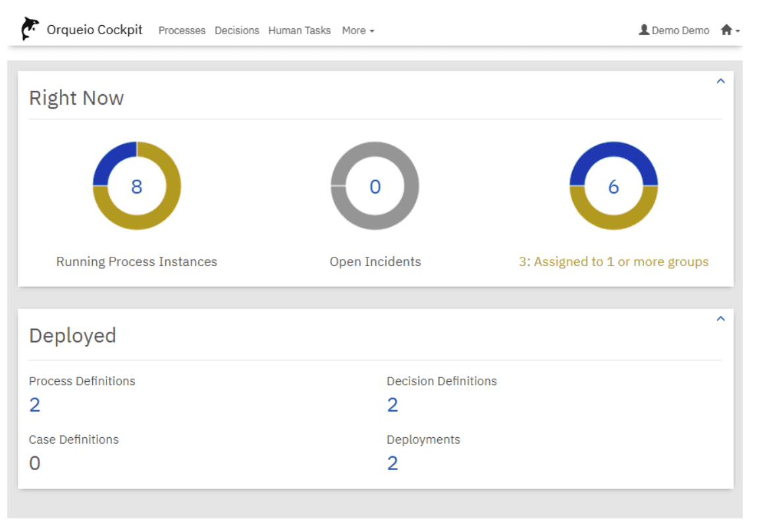
Task: Click the 6 in the human tasks chart
Action: point(613,187)
